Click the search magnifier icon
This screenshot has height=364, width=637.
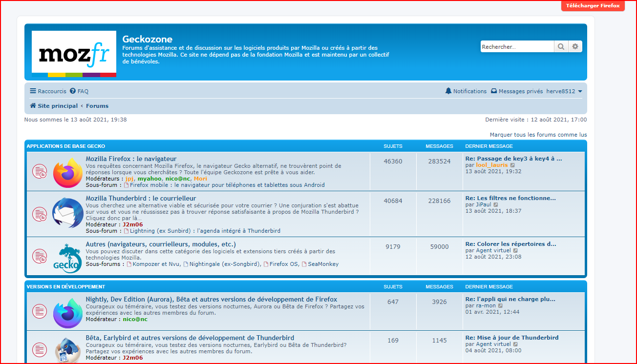pos(561,47)
